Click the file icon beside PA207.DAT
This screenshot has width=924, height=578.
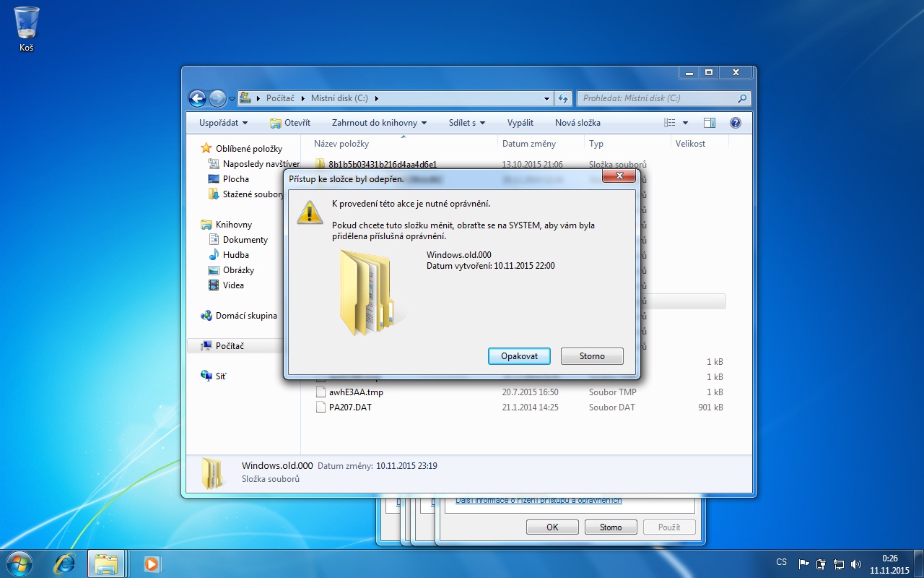coord(321,407)
